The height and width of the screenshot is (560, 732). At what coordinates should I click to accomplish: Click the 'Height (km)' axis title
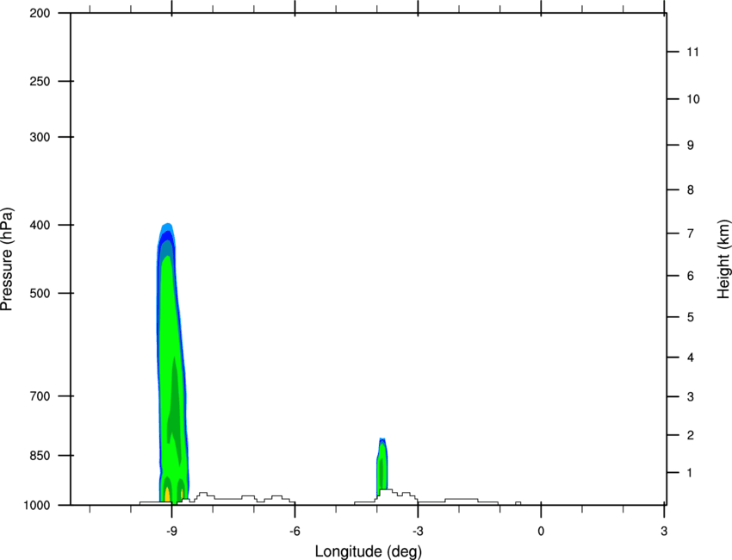pyautogui.click(x=723, y=258)
